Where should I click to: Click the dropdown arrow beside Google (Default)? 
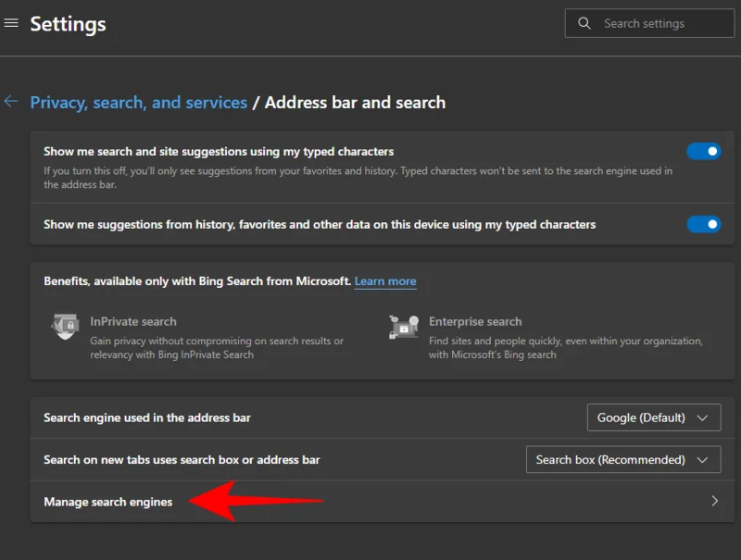pyautogui.click(x=703, y=417)
